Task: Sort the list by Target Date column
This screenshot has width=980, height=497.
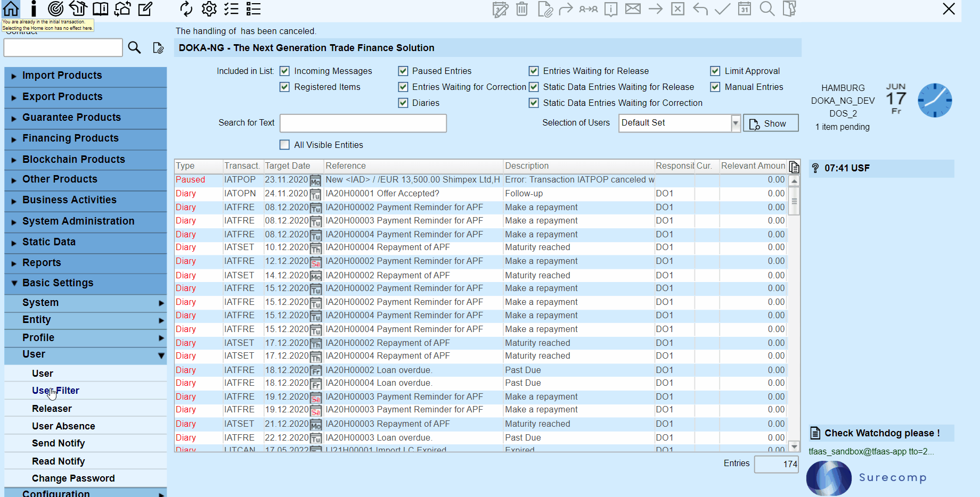Action: tap(293, 166)
